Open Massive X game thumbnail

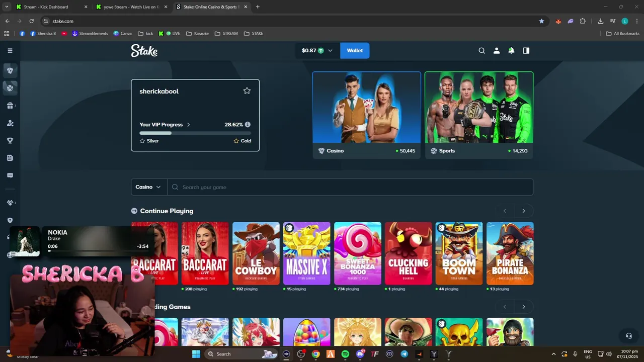click(x=307, y=253)
